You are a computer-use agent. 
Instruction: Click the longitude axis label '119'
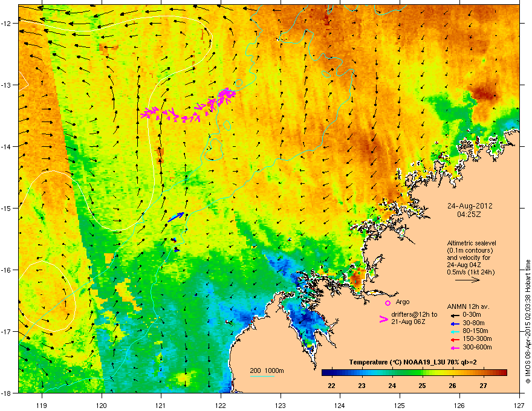tap(42, 405)
